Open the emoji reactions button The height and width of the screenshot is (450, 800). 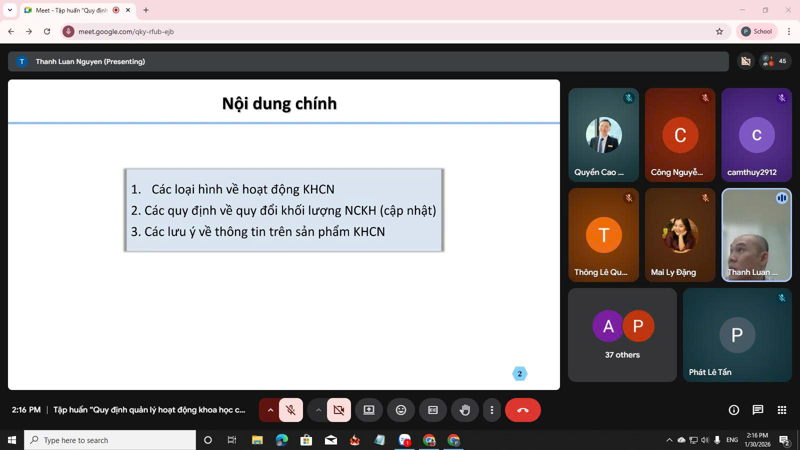tap(401, 410)
